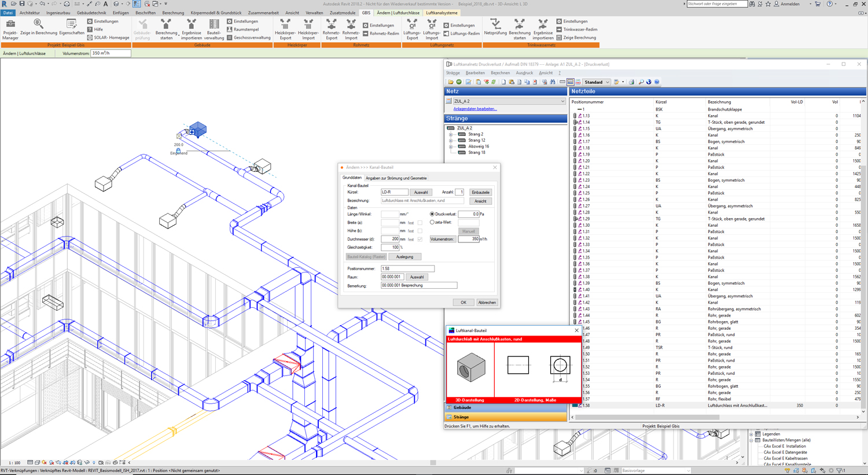Open the Luftkanalsysteme ribbon tab

click(x=442, y=13)
